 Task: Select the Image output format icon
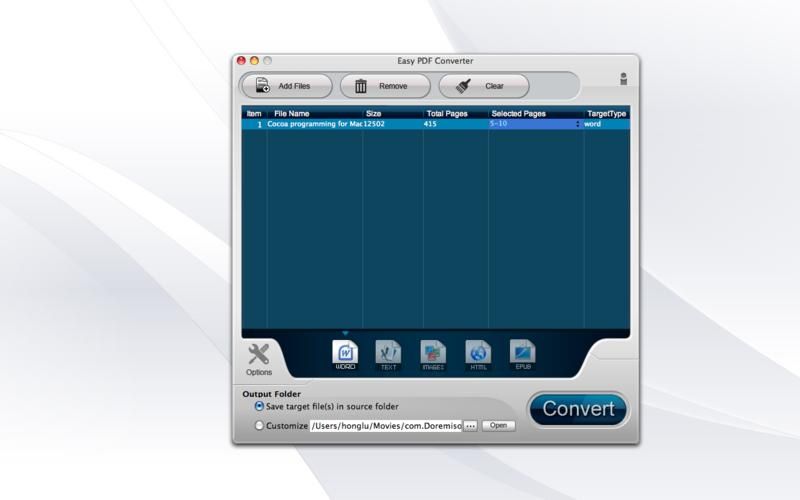(x=433, y=355)
